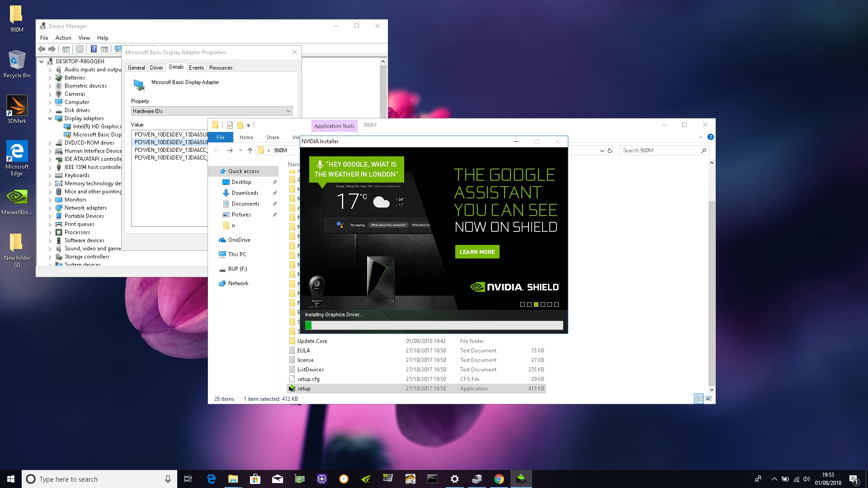
Task: Click the Explorer File button
Action: point(221,137)
